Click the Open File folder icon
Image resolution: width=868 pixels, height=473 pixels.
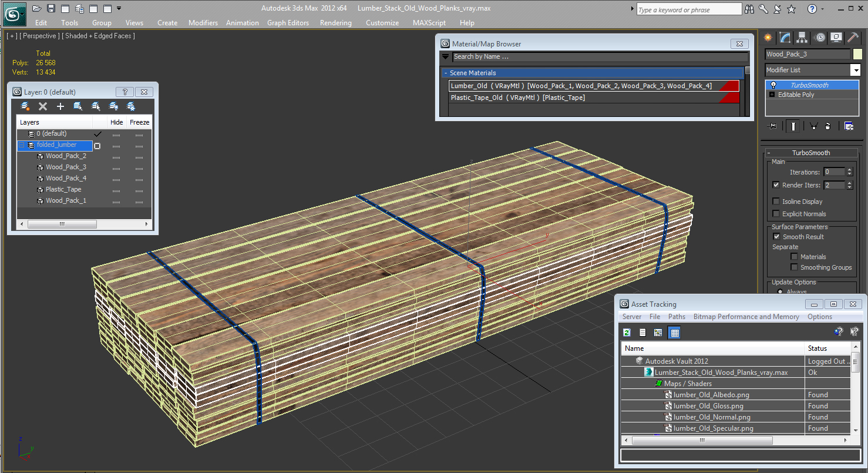[37, 8]
